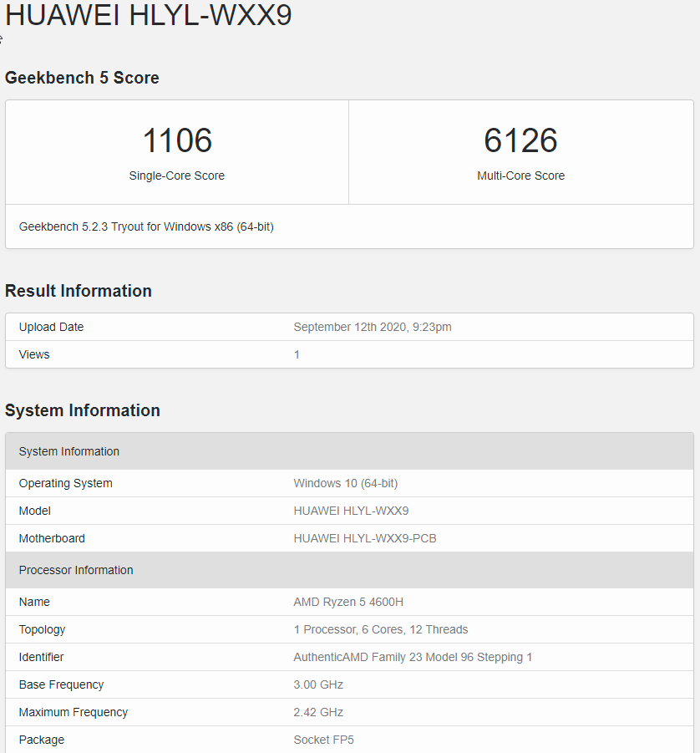
Task: Select the AuthenticAMD Family 23 Model 96 value
Action: click(413, 657)
